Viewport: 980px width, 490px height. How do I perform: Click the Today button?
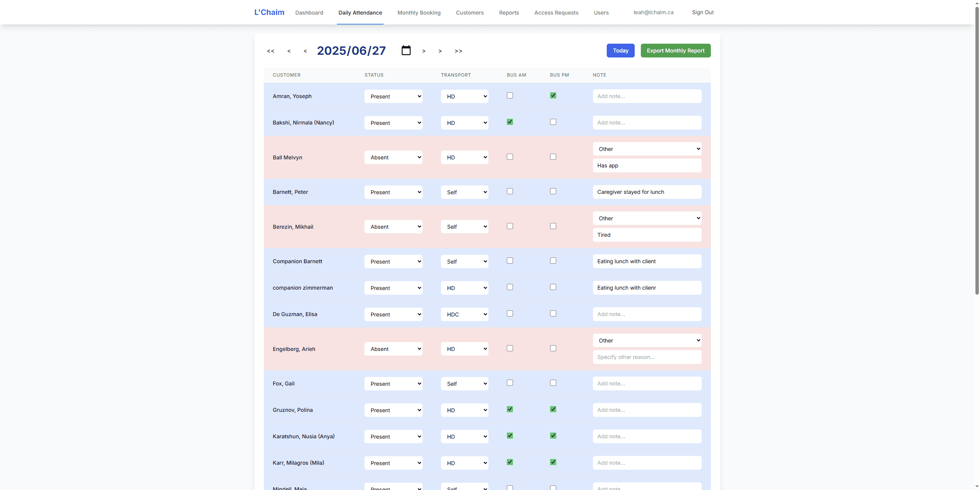click(621, 51)
